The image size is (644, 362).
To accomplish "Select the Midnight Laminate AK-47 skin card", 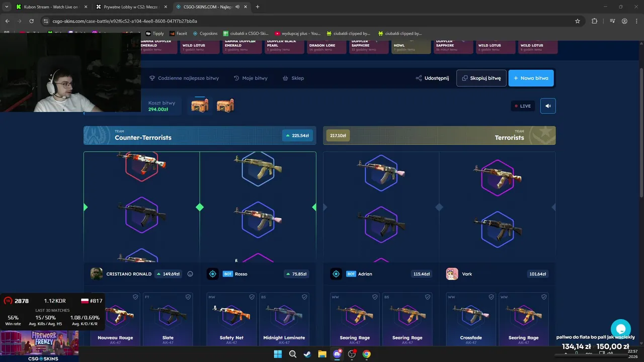I will (284, 319).
